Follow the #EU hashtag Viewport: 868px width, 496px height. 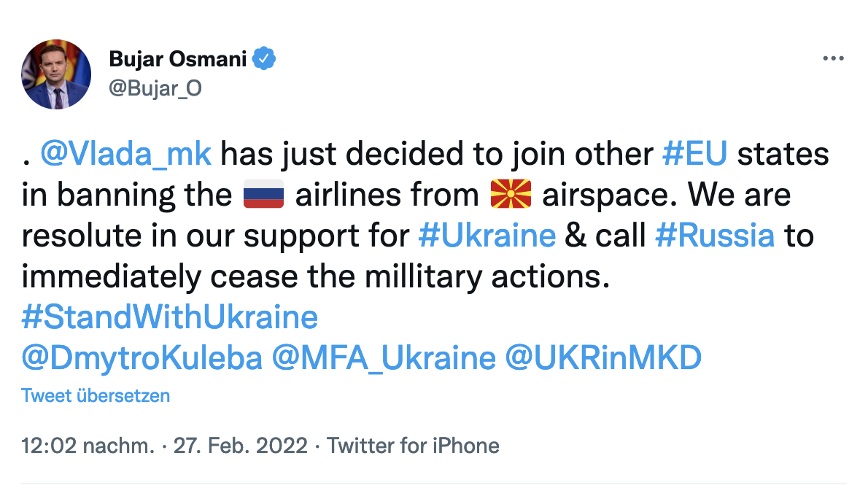tap(696, 155)
